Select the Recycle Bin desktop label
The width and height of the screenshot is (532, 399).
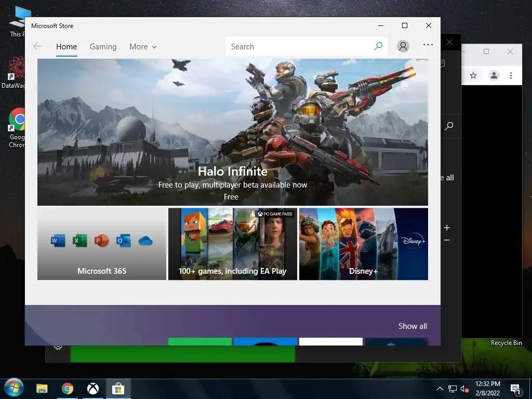506,343
